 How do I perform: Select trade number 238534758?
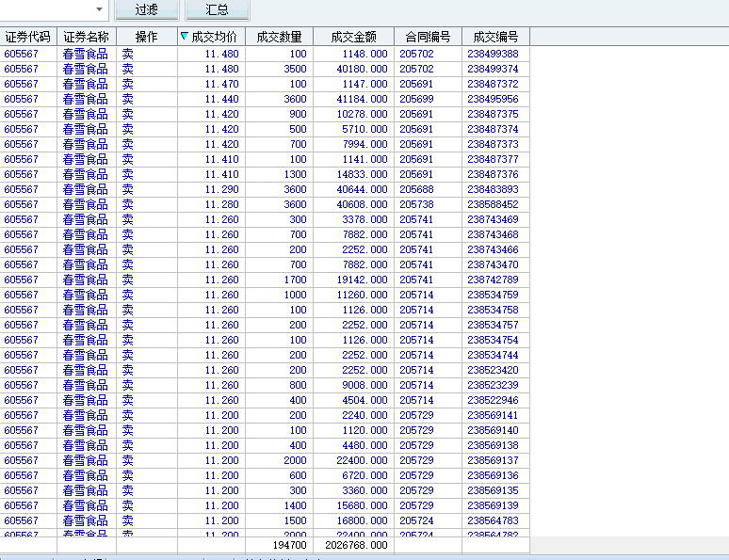pos(493,310)
